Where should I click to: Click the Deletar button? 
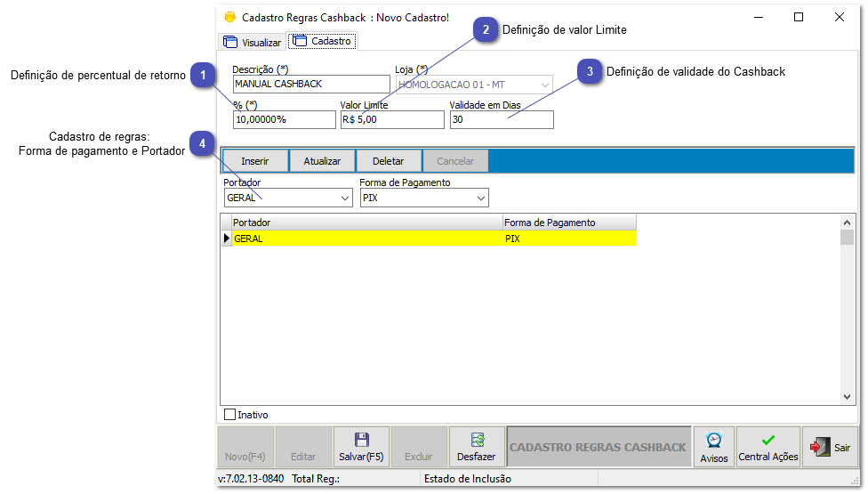(388, 161)
